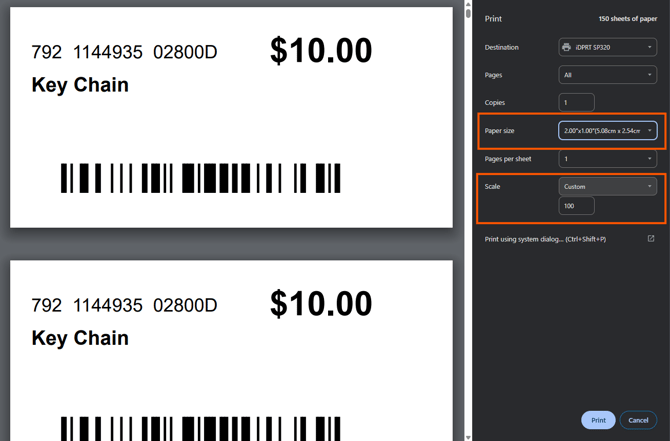Click the barcode on the first label
This screenshot has width=670, height=441.
click(200, 178)
